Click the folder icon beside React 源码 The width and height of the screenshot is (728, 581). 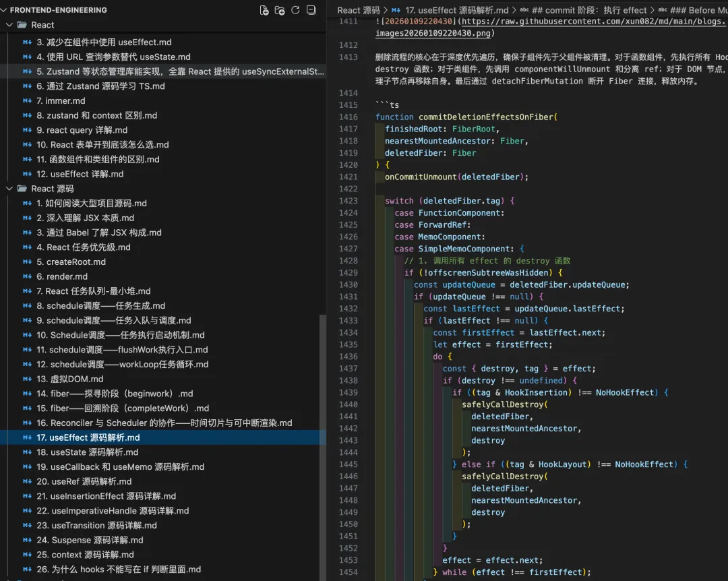(x=22, y=189)
